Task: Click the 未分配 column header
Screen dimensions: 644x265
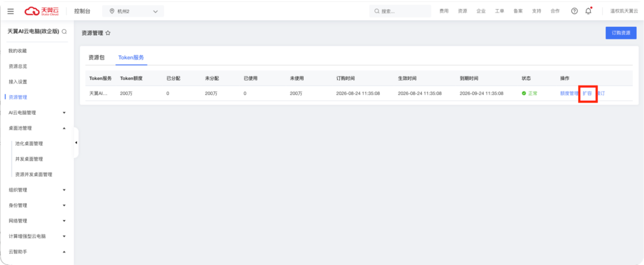Action: [x=212, y=78]
